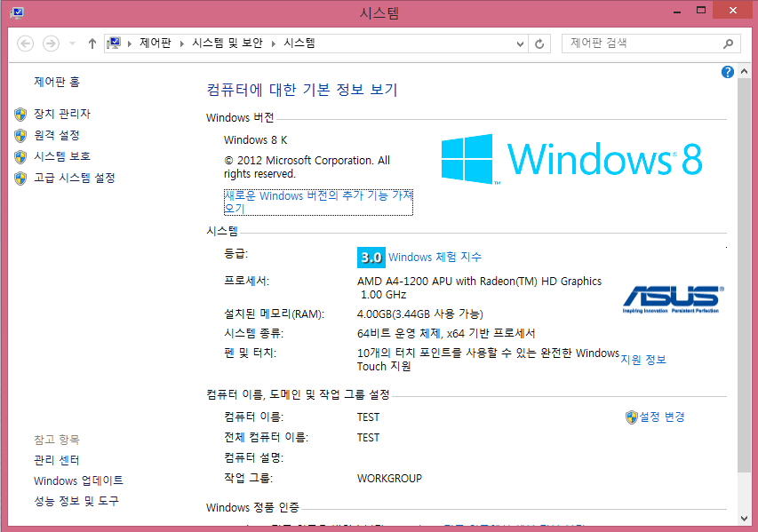Viewport: 758px width, 532px height.
Task: Select the 제어판 breadcrumb in address bar
Action: pyautogui.click(x=156, y=43)
